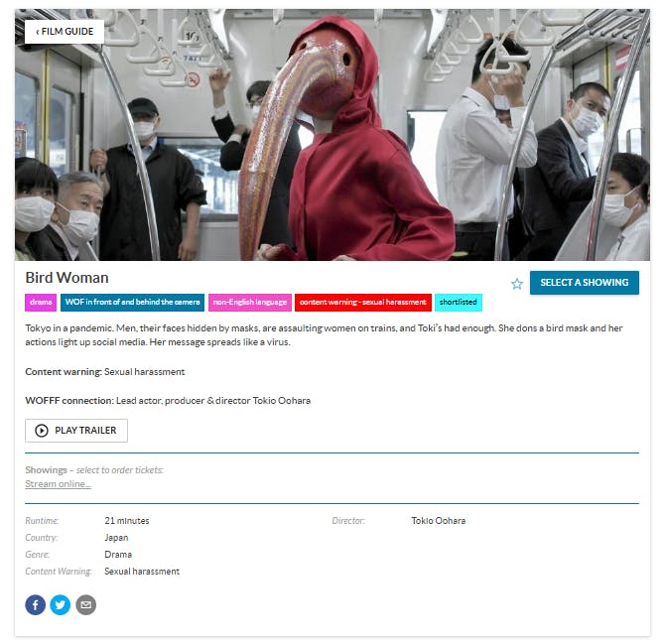Click Select a Showing button
666x644 pixels.
tap(584, 283)
